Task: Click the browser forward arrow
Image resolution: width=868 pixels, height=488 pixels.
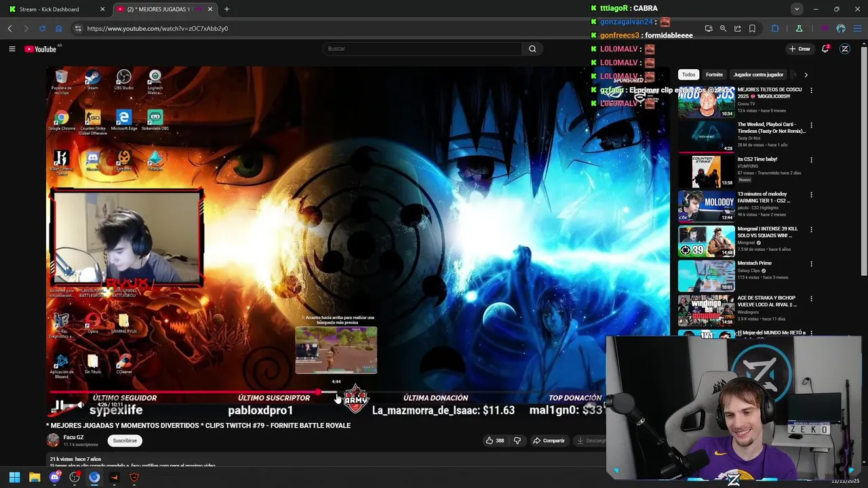Action: point(26,28)
